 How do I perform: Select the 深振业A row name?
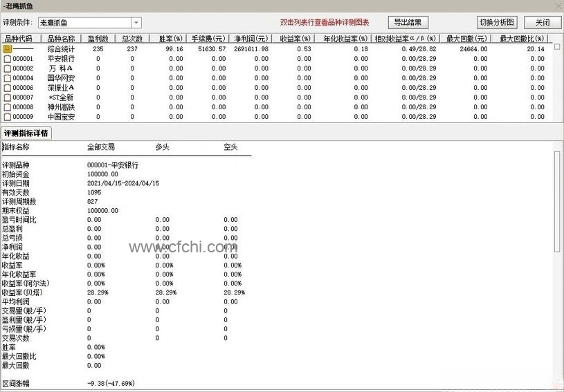point(61,88)
